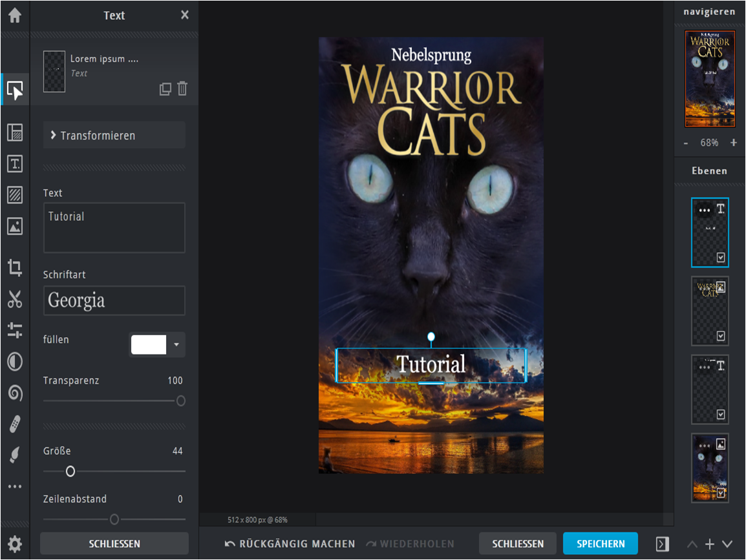The image size is (746, 560).
Task: Click the Nebelsprung title on the canvas
Action: (431, 55)
